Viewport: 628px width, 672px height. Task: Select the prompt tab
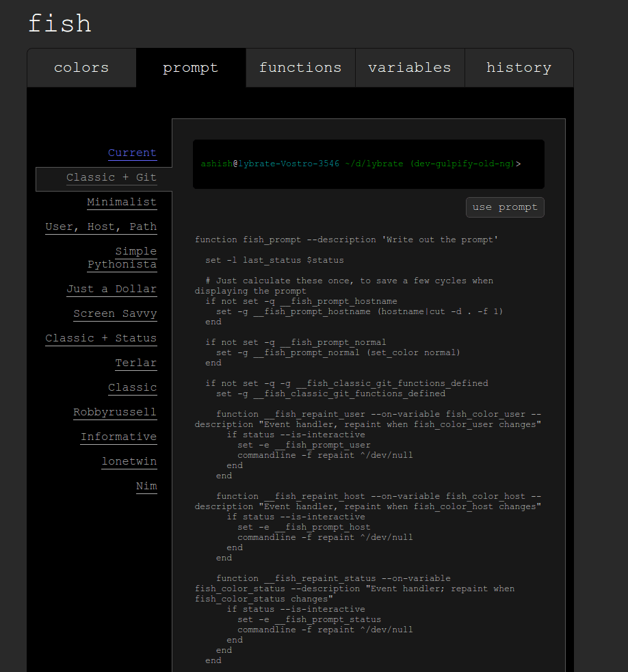click(190, 67)
